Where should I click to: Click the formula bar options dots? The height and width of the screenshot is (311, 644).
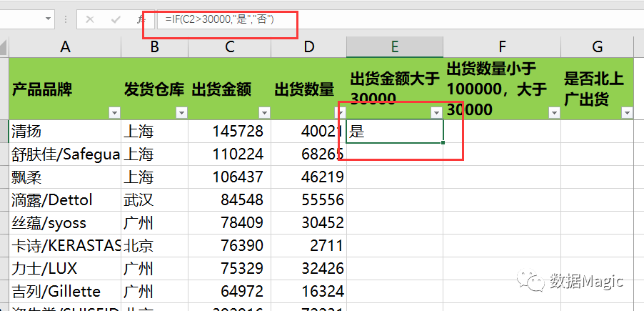(66, 19)
